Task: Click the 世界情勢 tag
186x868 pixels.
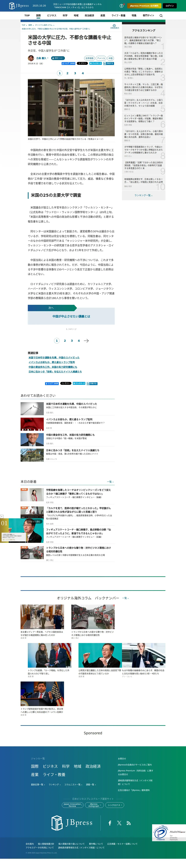Action: pyautogui.click(x=90, y=58)
